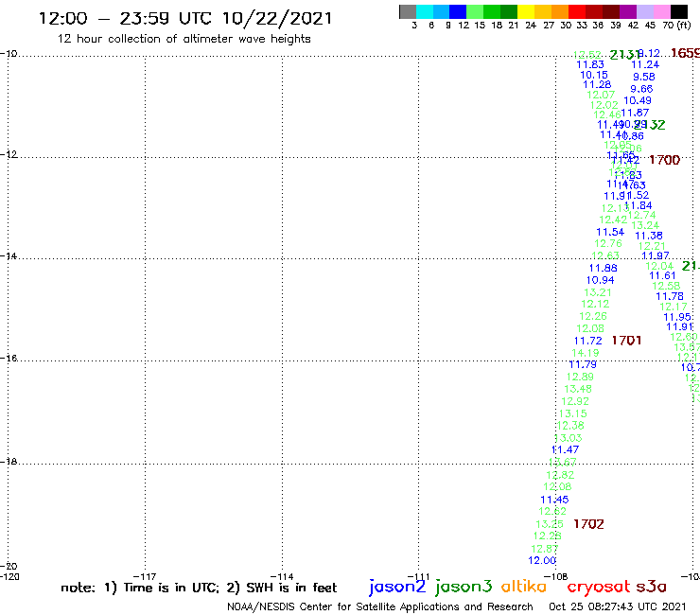Select the dark blue legend swatch
This screenshot has height=615, width=700.
click(x=458, y=11)
